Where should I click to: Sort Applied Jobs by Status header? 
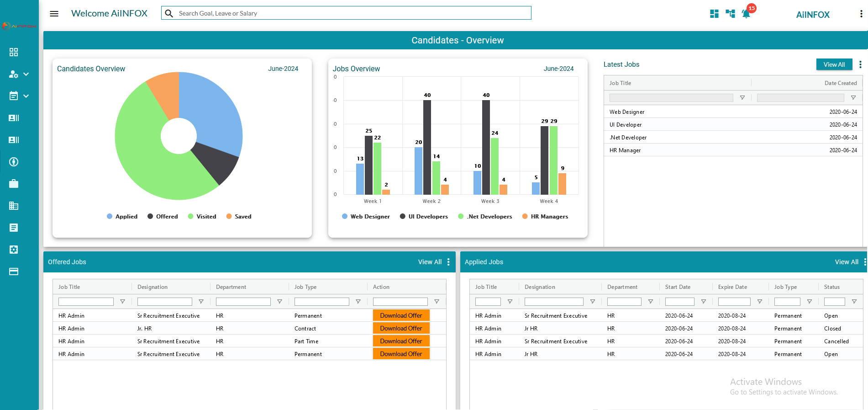(832, 287)
